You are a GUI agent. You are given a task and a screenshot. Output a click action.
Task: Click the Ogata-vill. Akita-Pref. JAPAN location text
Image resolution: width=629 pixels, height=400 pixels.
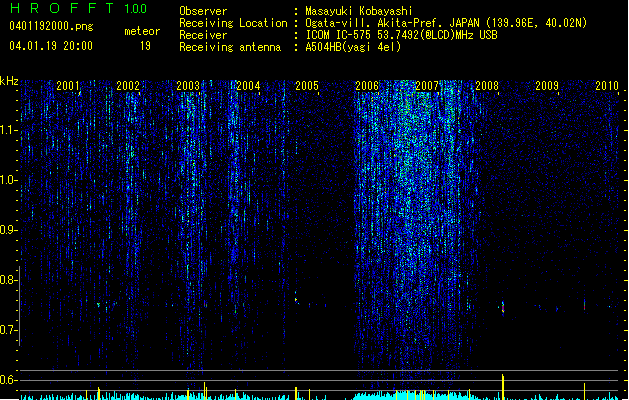click(446, 23)
